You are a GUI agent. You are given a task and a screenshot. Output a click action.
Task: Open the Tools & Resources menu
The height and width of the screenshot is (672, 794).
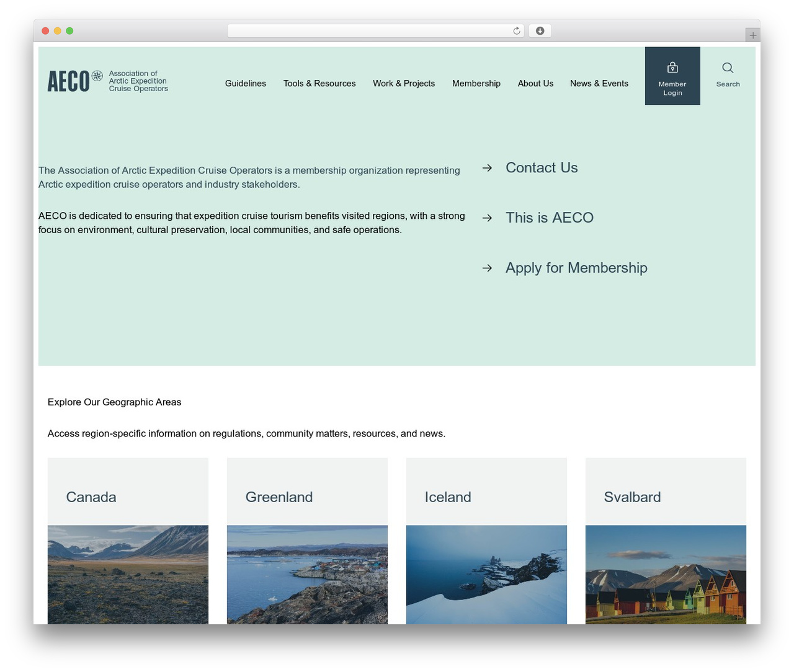pos(319,84)
